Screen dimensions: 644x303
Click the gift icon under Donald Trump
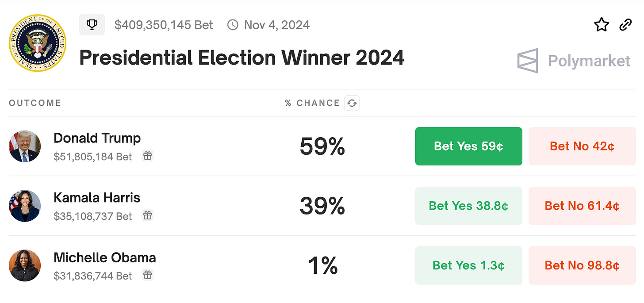tap(148, 156)
